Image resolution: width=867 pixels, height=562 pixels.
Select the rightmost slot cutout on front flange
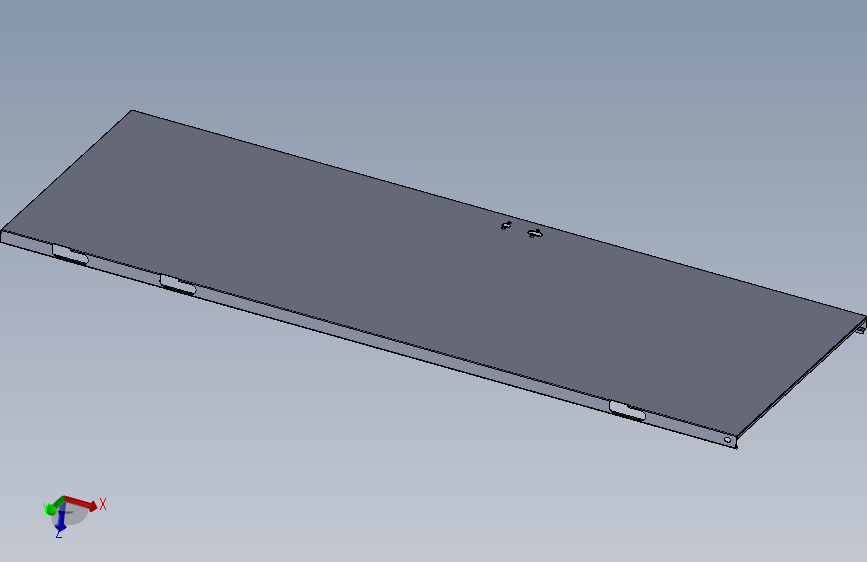click(x=627, y=410)
